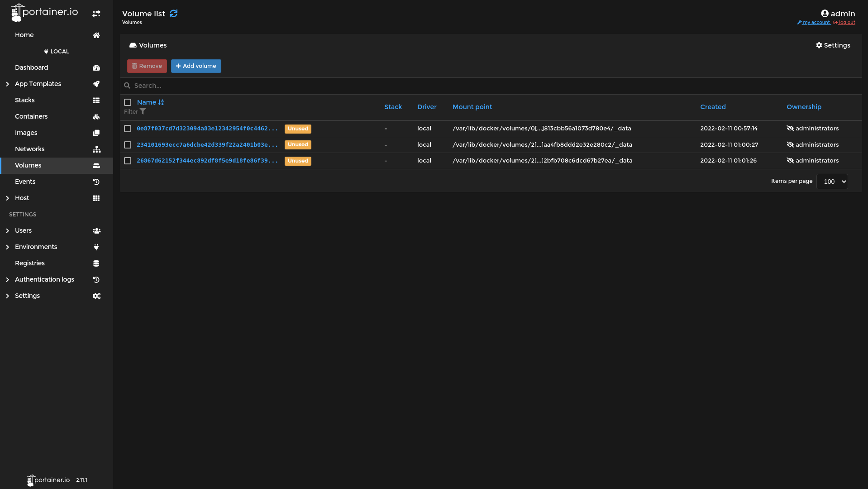
Task: Click the sidebar toggle arrows icon
Action: point(96,14)
